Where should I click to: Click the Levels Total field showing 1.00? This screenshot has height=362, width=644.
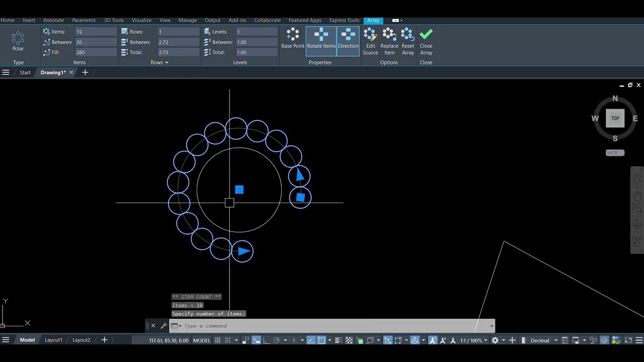pyautogui.click(x=257, y=52)
